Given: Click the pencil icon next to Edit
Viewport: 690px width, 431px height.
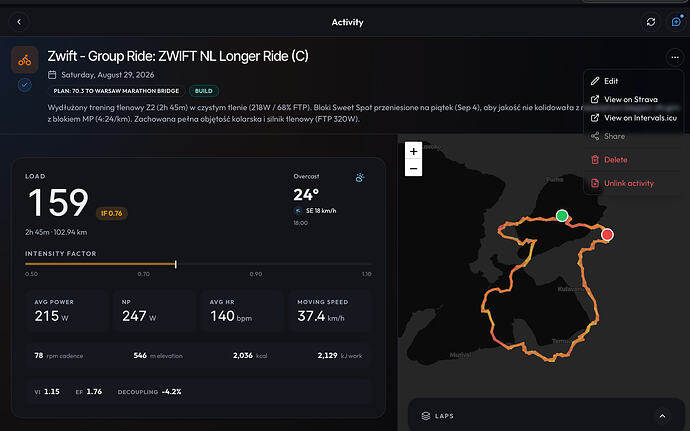Looking at the screenshot, I should [595, 81].
